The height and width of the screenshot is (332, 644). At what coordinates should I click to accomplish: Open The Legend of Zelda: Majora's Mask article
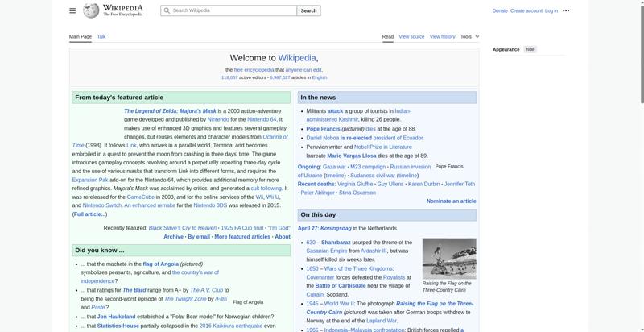[x=170, y=111]
